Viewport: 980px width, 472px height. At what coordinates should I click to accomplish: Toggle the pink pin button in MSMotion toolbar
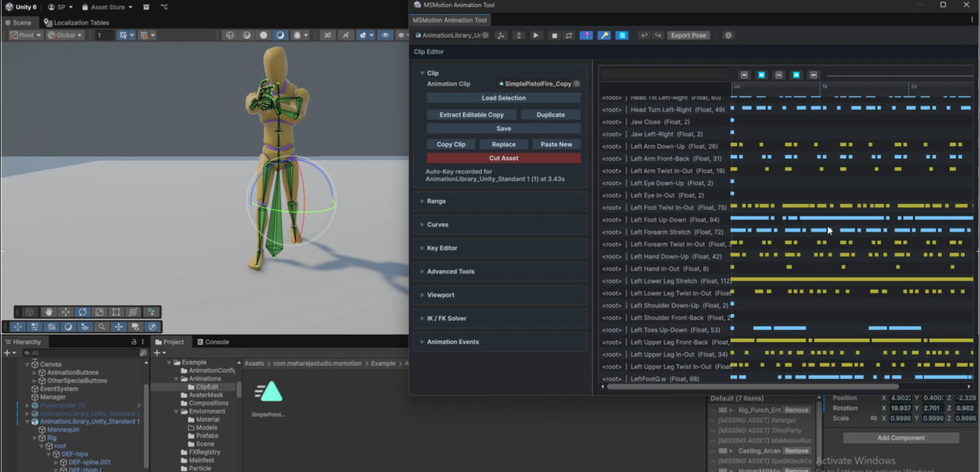click(x=586, y=36)
